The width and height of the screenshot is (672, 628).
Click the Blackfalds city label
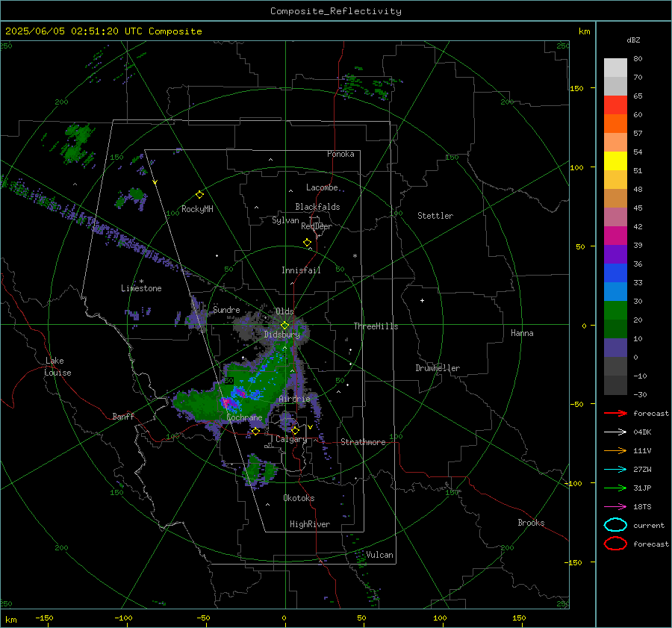[x=317, y=207]
